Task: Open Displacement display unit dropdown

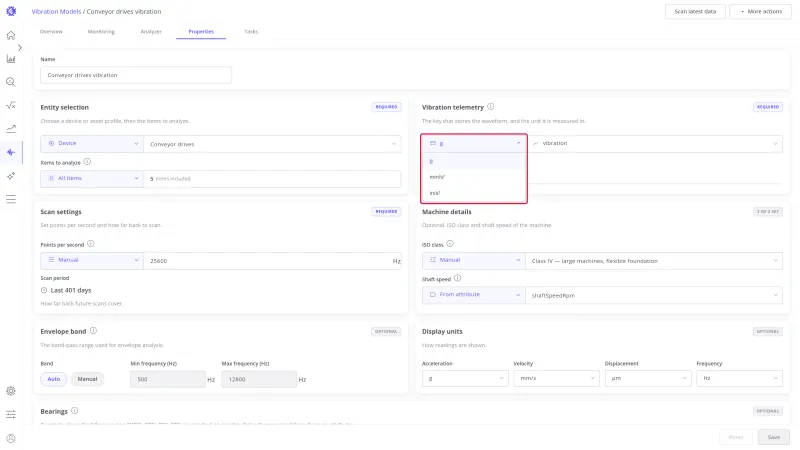Action: (648, 379)
